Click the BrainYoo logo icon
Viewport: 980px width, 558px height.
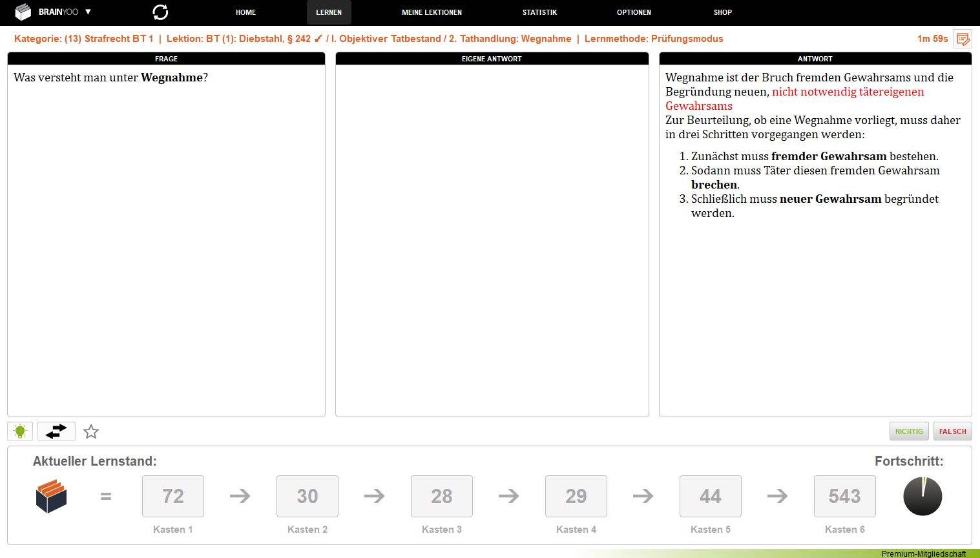23,12
